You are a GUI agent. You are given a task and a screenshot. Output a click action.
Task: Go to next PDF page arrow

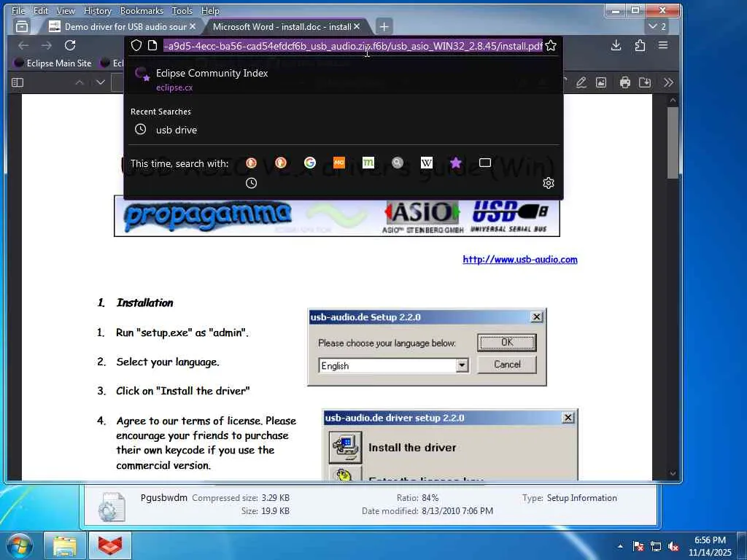(101, 82)
